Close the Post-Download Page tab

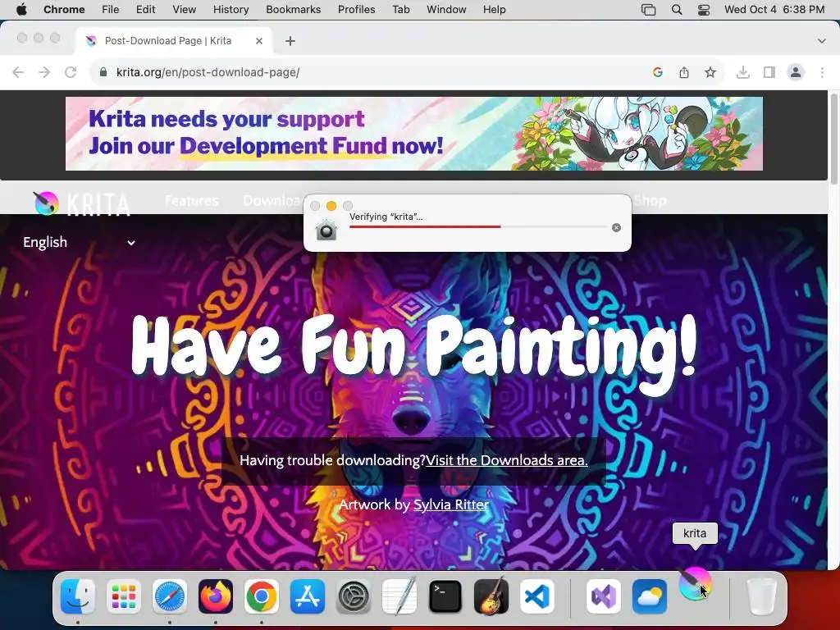point(259,41)
